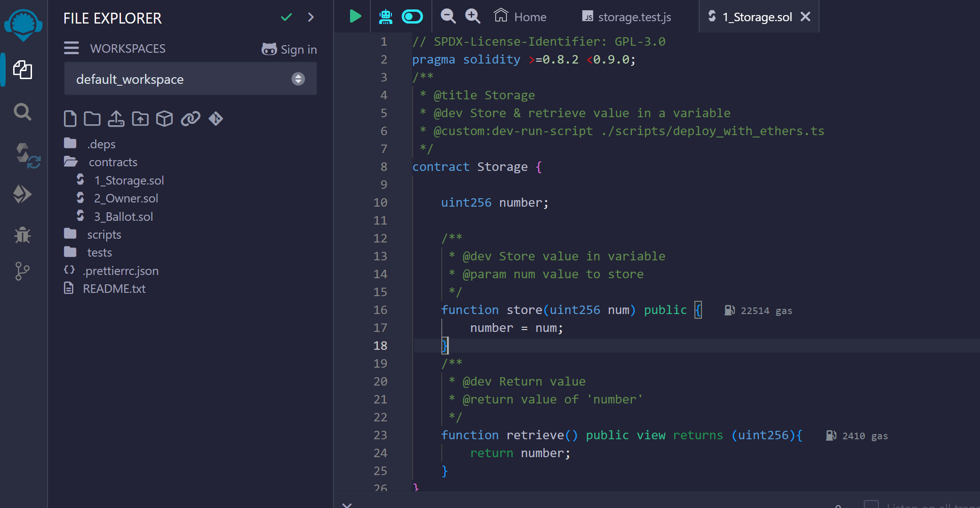
Task: Create a new file icon
Action: [70, 119]
